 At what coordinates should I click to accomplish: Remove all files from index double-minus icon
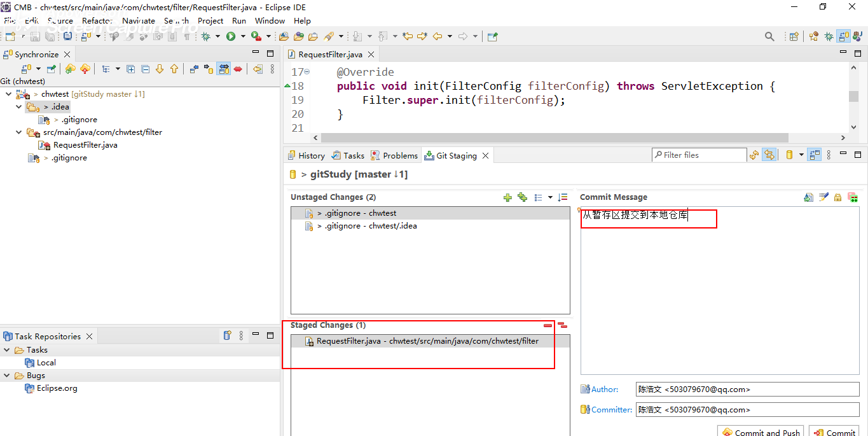(562, 325)
